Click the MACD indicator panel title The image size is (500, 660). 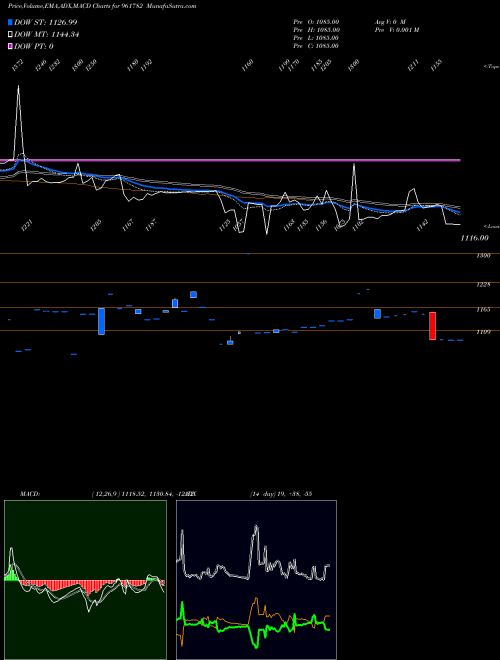click(29, 494)
